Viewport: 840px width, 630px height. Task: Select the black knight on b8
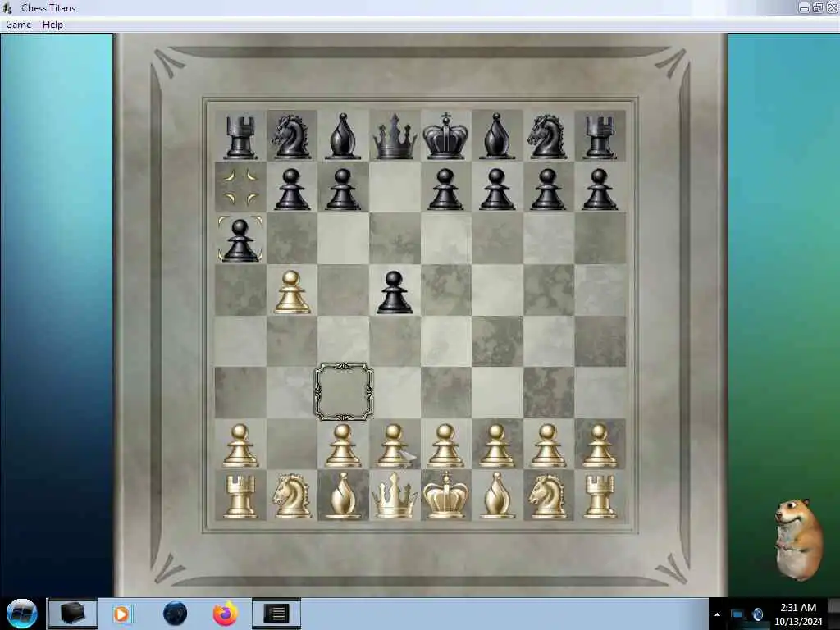[291, 137]
